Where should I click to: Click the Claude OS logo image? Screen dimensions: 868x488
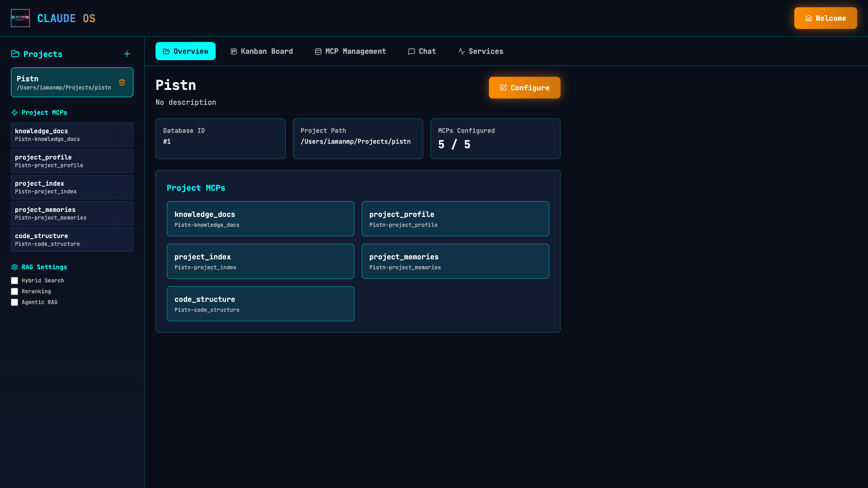[20, 18]
